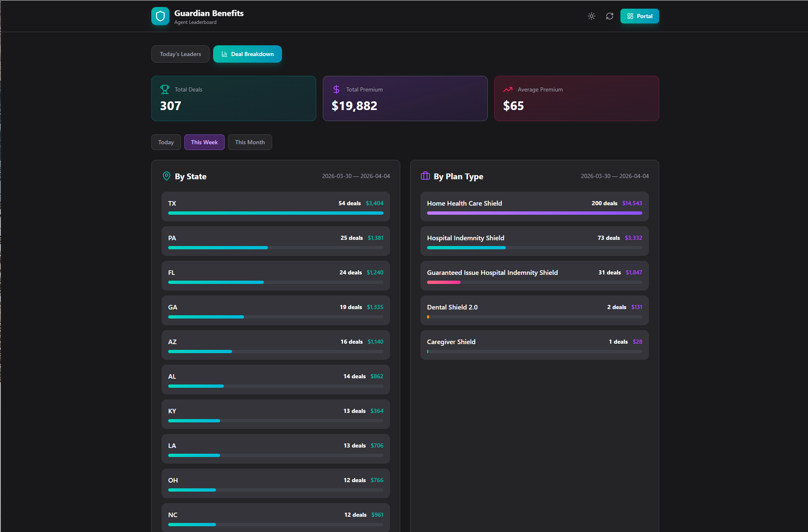Click the Average Premium trend icon
The height and width of the screenshot is (532, 808).
tap(508, 89)
